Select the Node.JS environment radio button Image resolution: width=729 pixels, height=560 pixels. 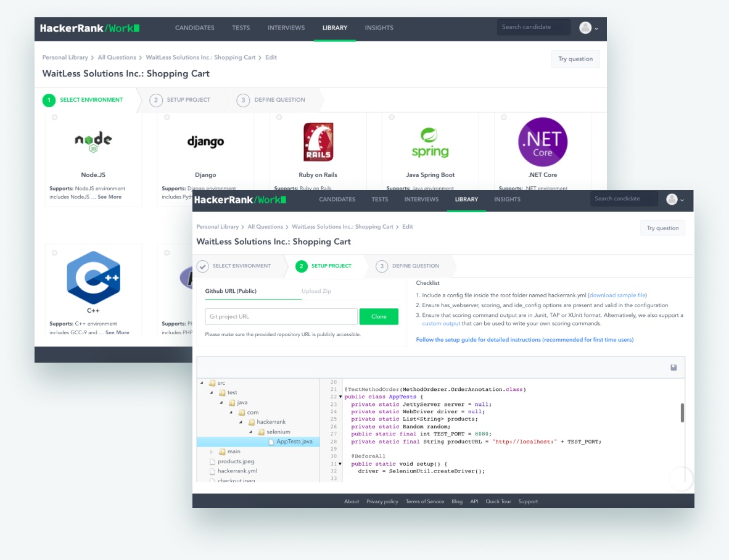(x=54, y=117)
